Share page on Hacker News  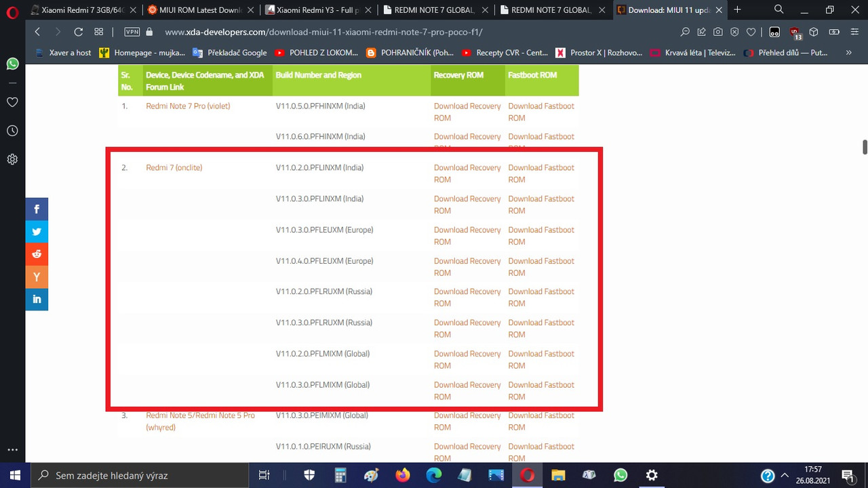[x=37, y=277]
